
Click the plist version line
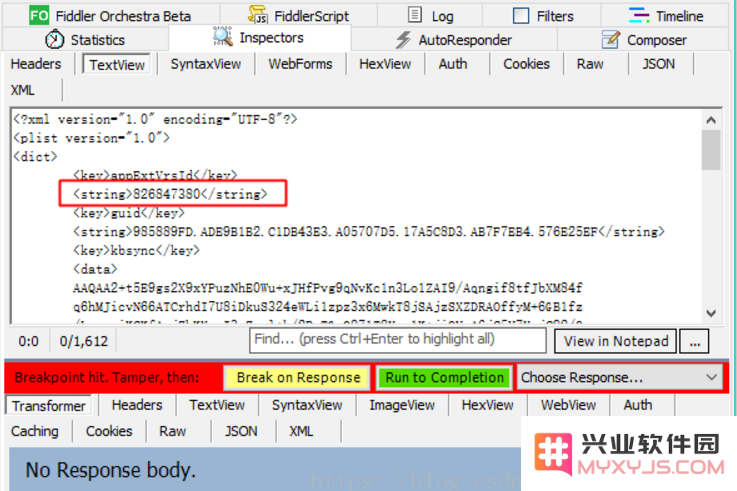[92, 138]
